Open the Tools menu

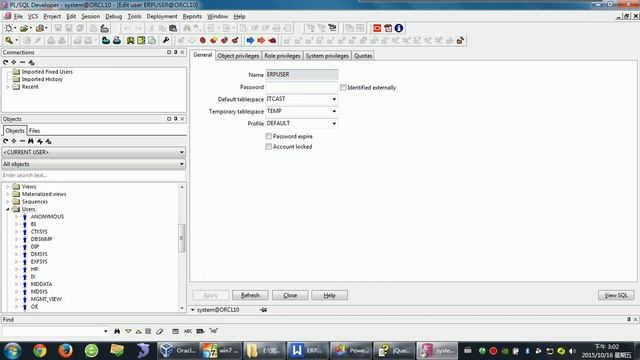tap(134, 16)
